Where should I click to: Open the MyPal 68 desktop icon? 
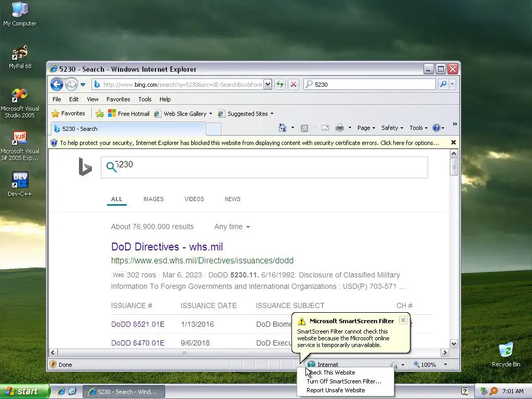[20, 57]
